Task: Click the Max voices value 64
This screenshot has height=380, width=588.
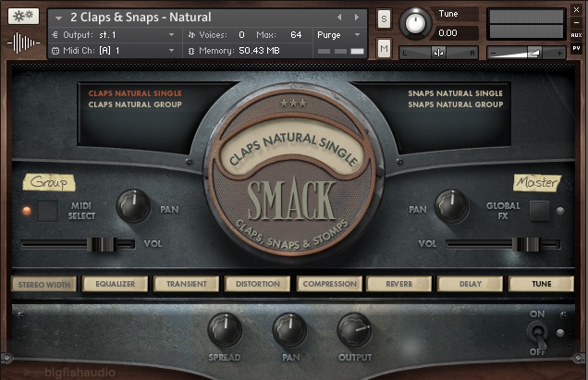Action: (296, 35)
